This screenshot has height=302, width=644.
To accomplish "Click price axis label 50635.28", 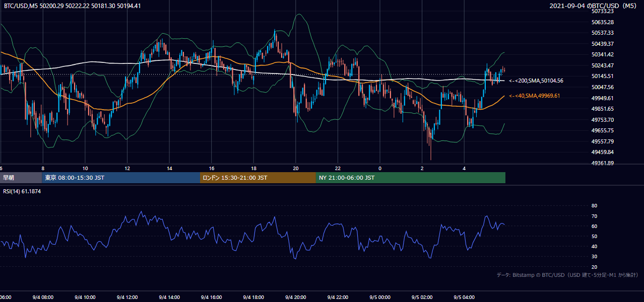I will (x=602, y=22).
